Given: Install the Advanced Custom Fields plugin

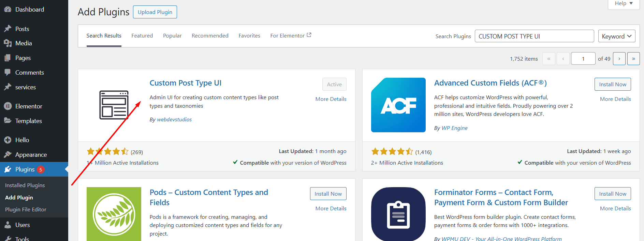Looking at the screenshot, I should click(x=613, y=84).
